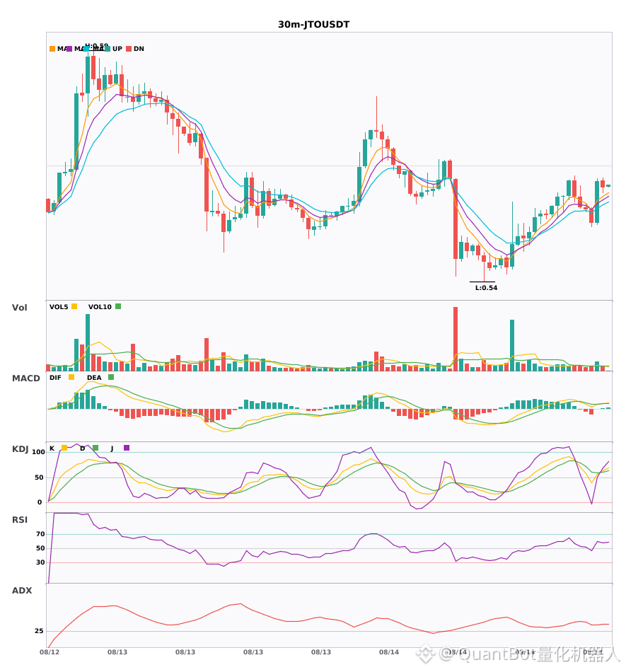
Task: Select the yellow VOL5 legend swatch
Action: 74,306
